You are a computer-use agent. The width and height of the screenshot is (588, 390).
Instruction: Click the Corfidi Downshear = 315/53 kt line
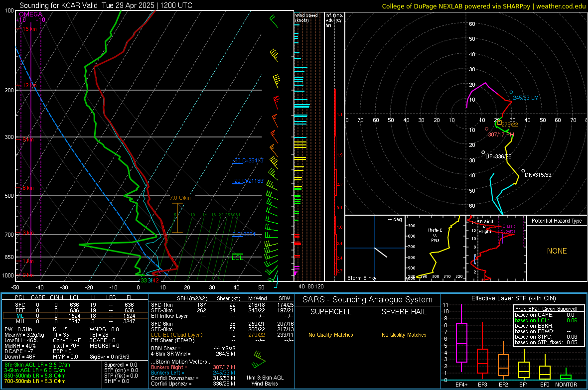click(193, 378)
